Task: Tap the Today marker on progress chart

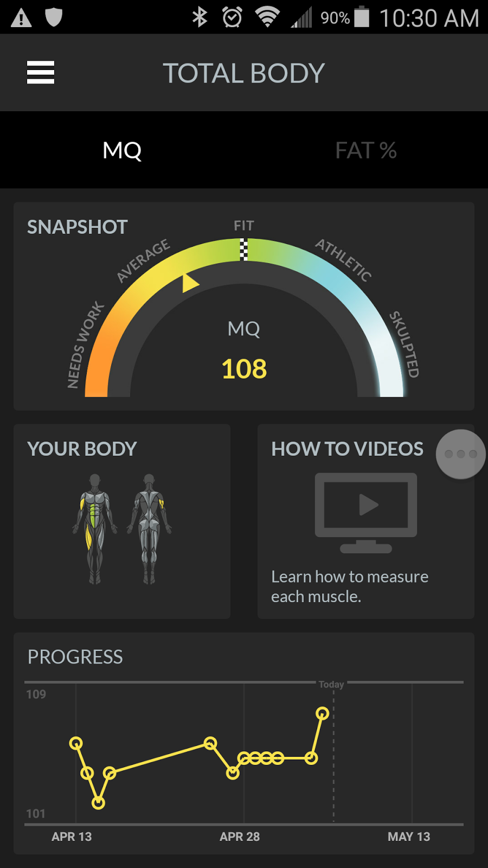Action: point(331,685)
